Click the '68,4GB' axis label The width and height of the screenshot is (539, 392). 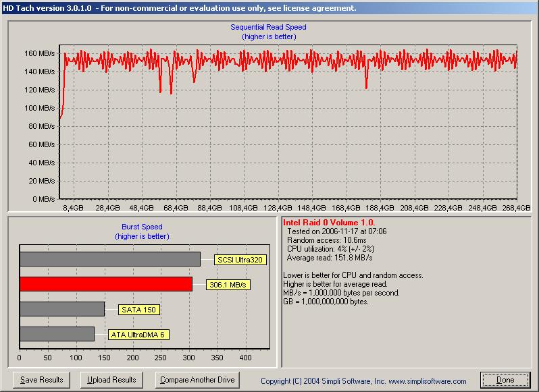[176, 208]
